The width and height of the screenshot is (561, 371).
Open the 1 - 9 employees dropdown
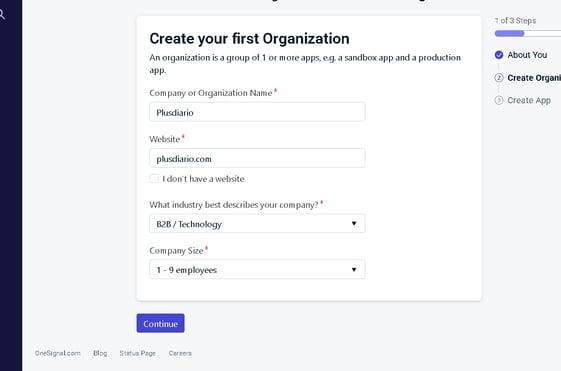point(257,269)
